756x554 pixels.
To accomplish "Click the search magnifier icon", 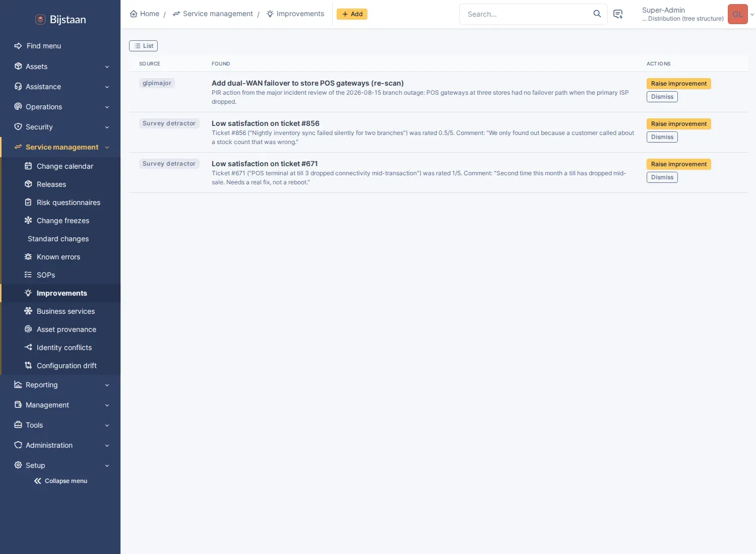I will point(597,14).
